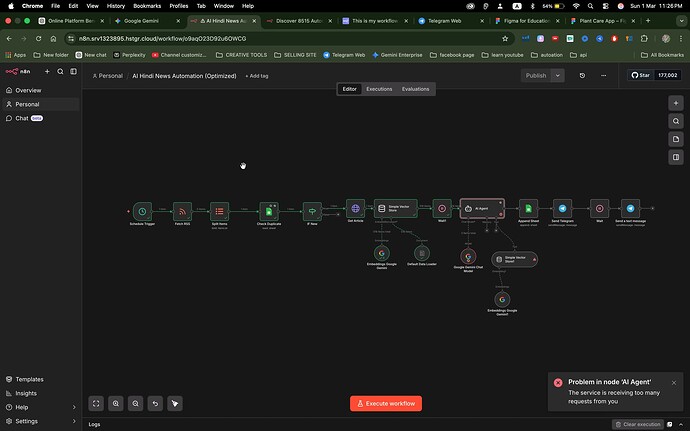Click the Add tag link
Image resolution: width=690 pixels, height=431 pixels.
pos(257,76)
